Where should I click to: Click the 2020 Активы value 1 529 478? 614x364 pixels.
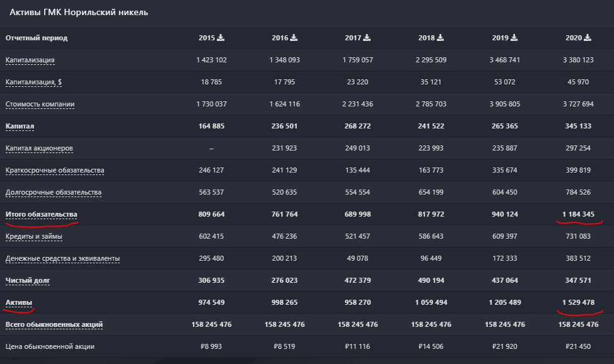coord(580,302)
